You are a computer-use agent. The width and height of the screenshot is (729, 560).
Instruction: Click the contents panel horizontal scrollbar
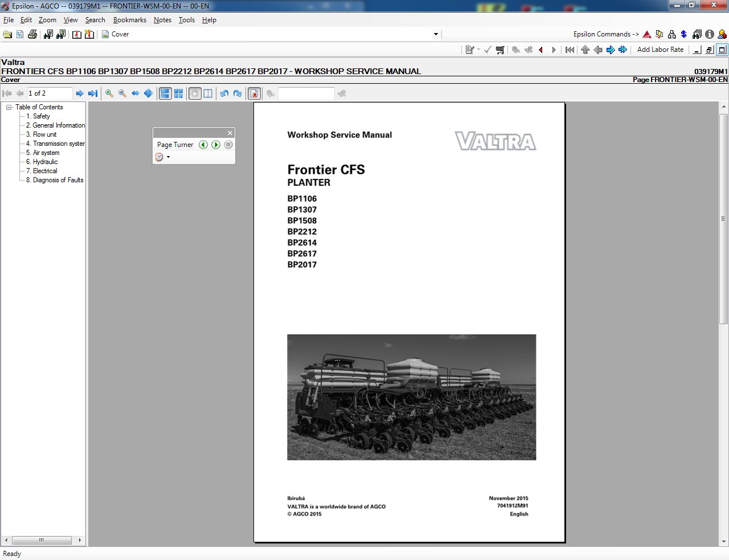point(43,540)
